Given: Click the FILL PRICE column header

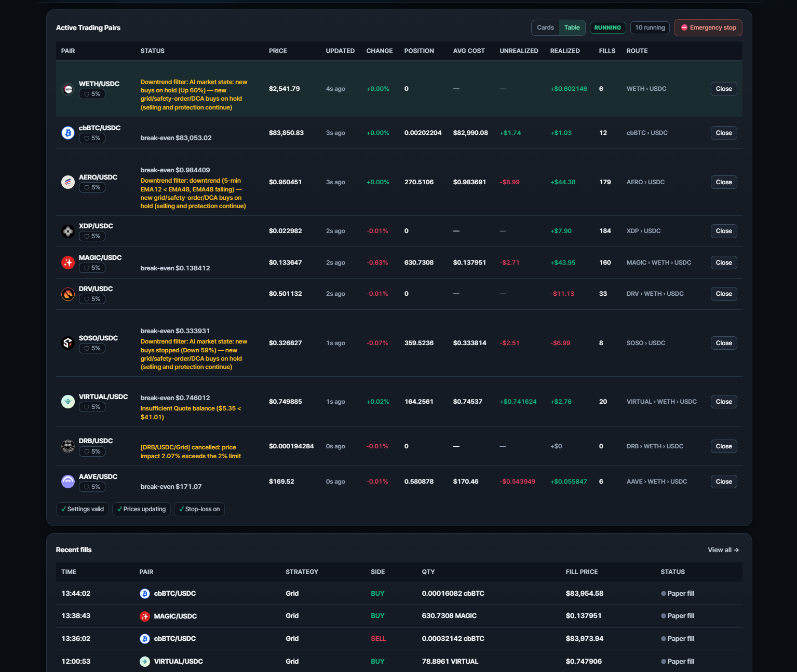Looking at the screenshot, I should click(x=582, y=572).
